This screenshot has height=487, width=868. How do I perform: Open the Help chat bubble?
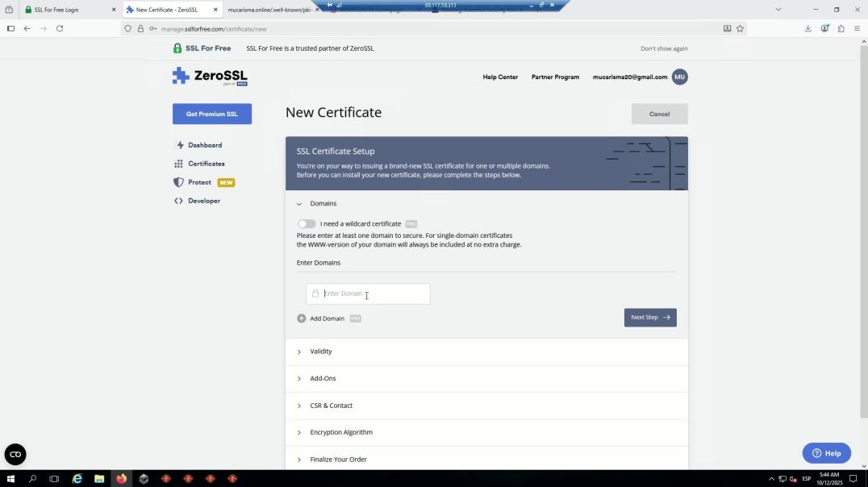pyautogui.click(x=825, y=452)
